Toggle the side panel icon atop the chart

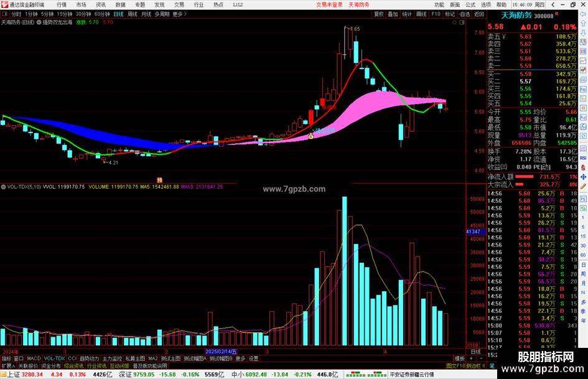462,22
